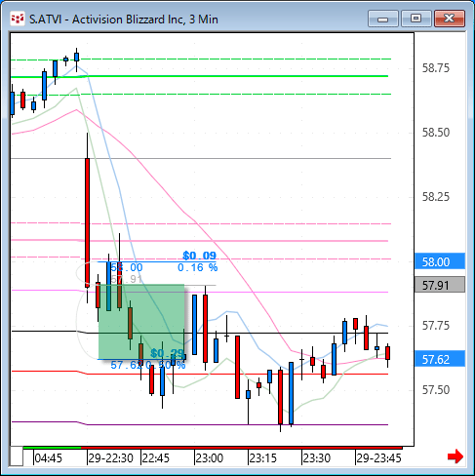Click the gray 57.91 current price label
The height and width of the screenshot is (476, 475).
[x=440, y=285]
